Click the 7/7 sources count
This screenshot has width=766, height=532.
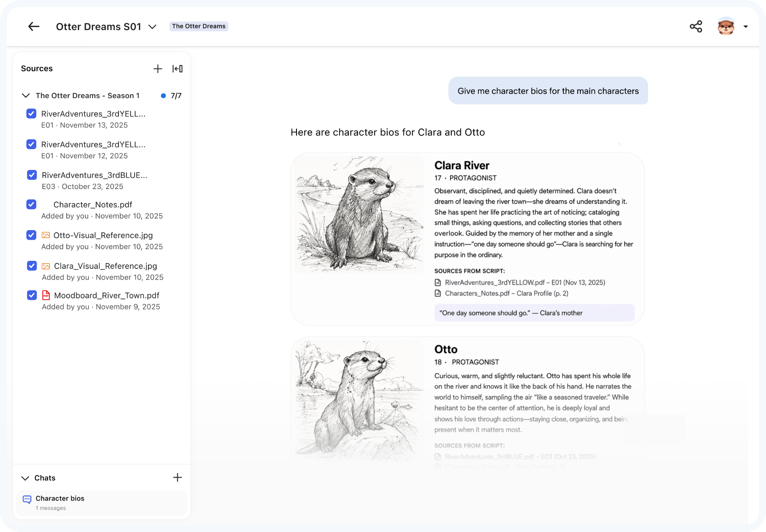[x=176, y=96]
